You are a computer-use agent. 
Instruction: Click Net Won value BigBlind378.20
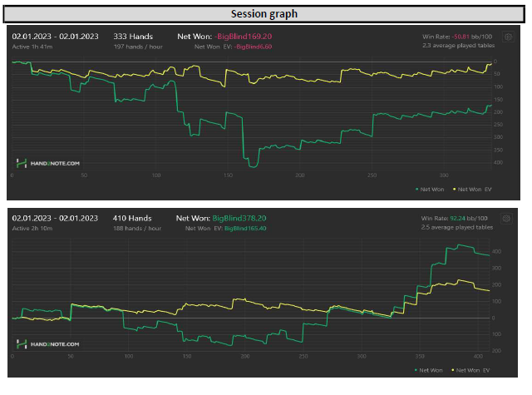click(239, 218)
